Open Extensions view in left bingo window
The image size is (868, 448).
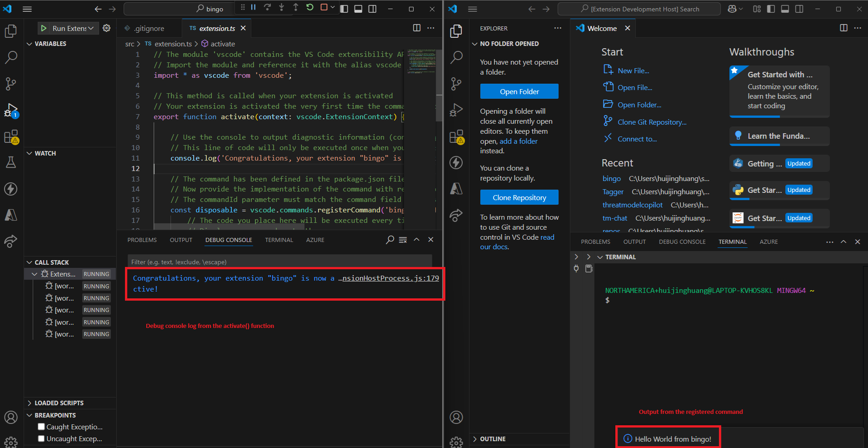coord(11,136)
